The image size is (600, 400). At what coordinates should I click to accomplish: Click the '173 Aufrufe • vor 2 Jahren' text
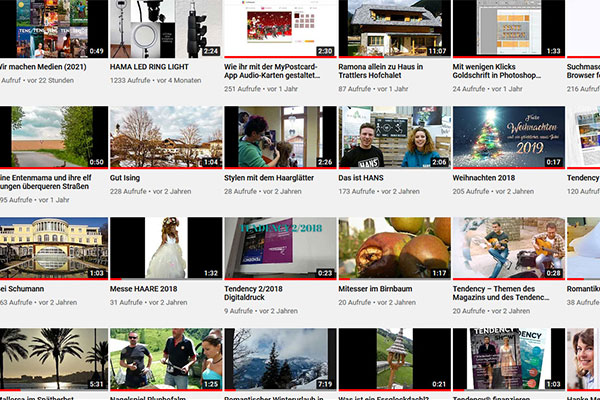pyautogui.click(x=379, y=191)
